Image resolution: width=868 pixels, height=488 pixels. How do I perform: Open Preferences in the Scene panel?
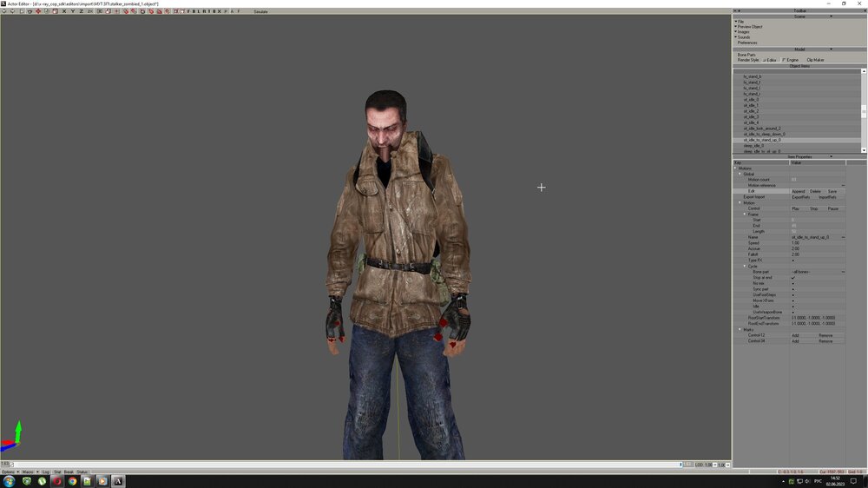(747, 43)
